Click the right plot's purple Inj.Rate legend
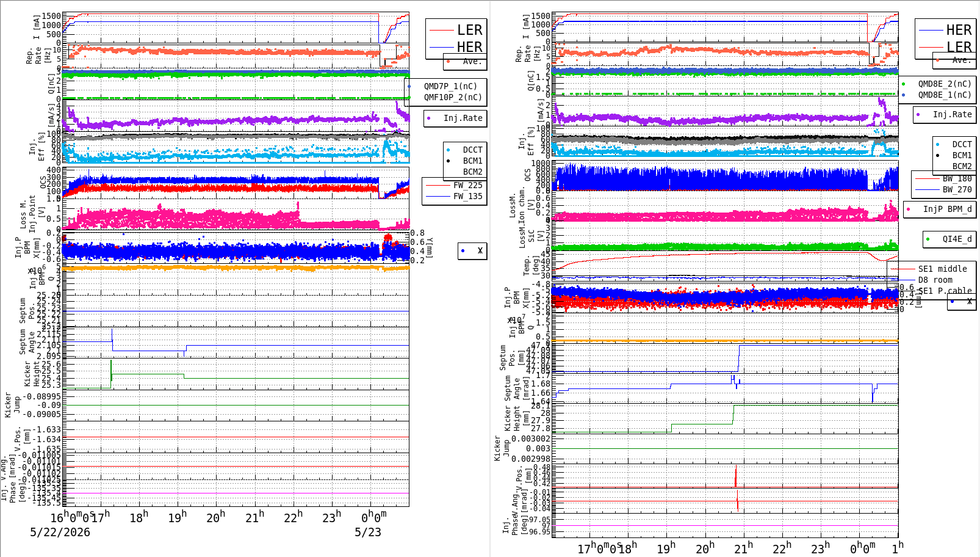 point(952,114)
